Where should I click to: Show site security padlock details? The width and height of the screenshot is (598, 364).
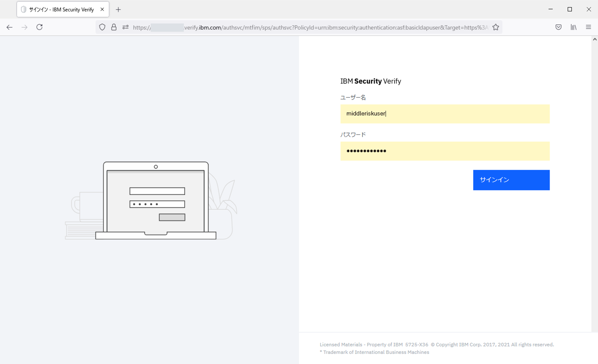[x=114, y=27]
